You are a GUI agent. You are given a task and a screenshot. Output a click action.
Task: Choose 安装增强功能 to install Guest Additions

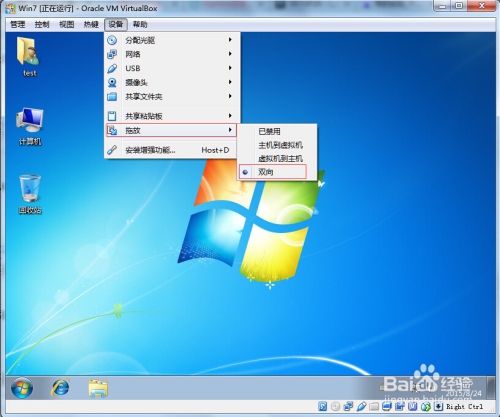(171, 150)
